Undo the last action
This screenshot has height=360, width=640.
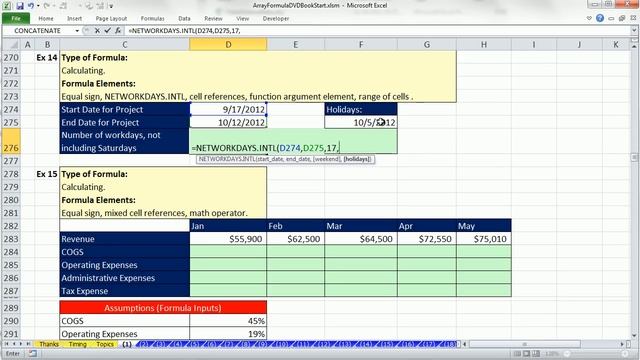click(30, 6)
